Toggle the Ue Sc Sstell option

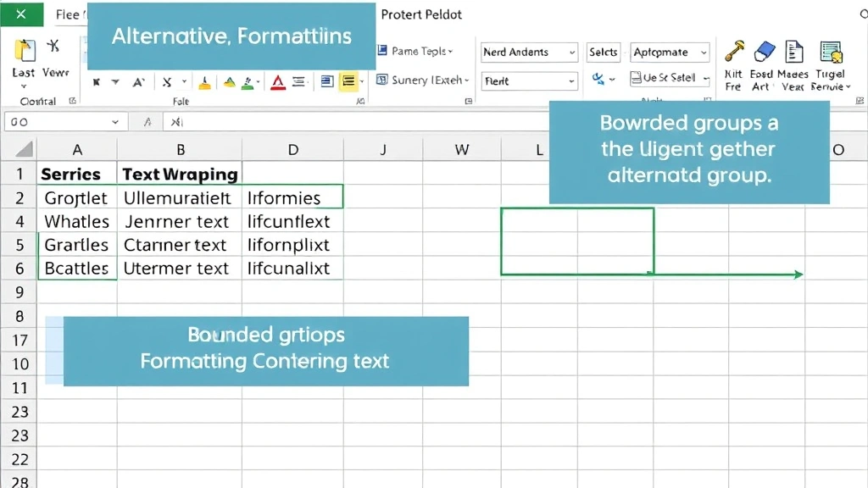click(670, 77)
